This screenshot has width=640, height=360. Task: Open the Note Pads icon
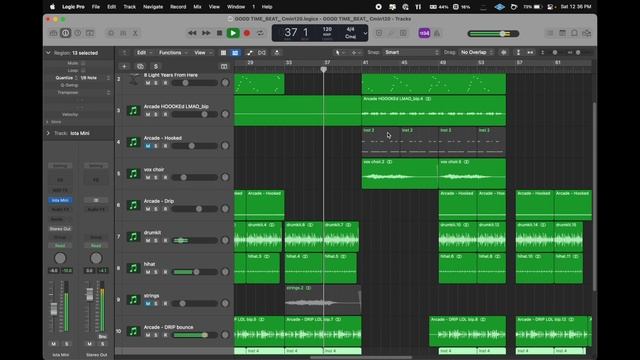tap(562, 33)
